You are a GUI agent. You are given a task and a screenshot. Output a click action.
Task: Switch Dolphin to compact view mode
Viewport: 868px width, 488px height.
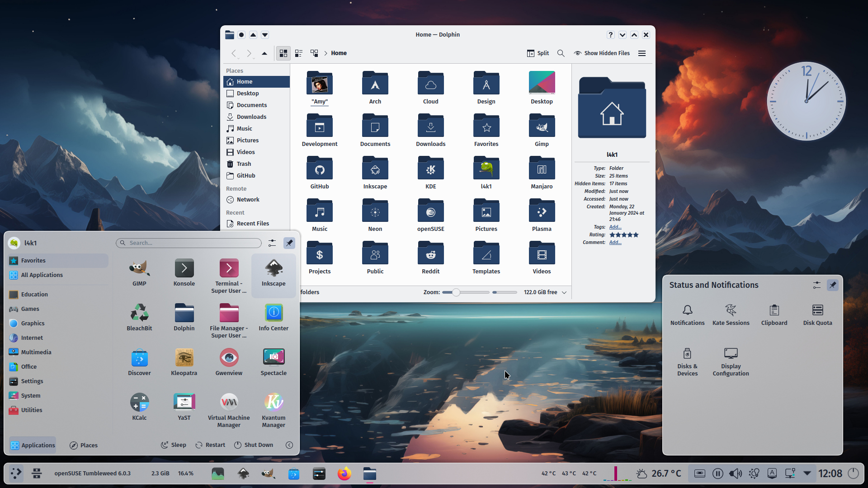click(x=299, y=53)
